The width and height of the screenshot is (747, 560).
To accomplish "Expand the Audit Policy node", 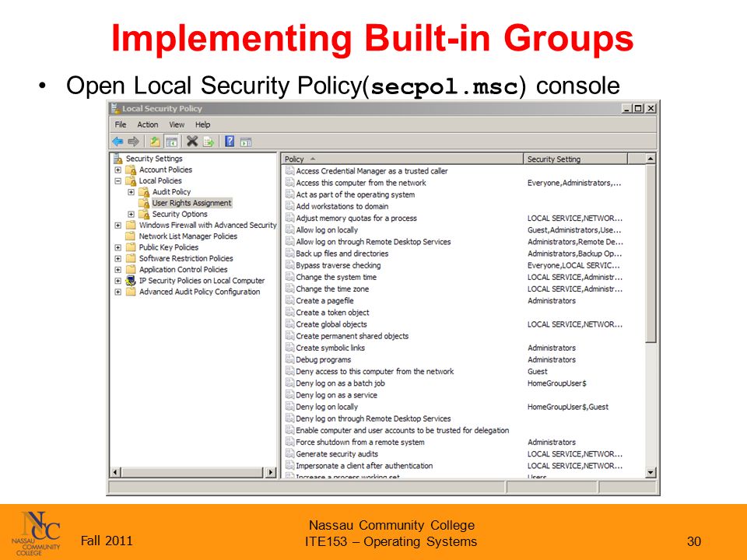I will 131,192.
